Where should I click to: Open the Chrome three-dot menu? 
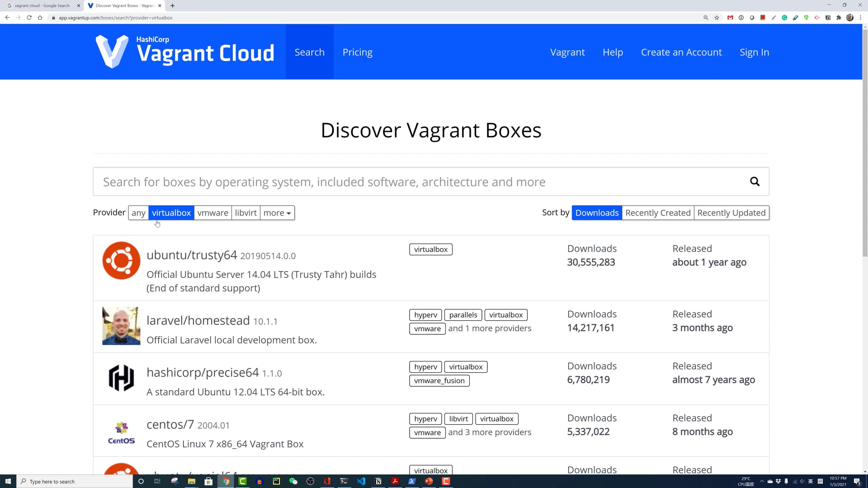[x=861, y=18]
